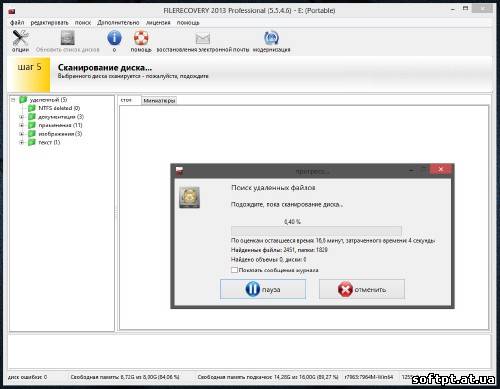The image size is (500, 389).
Task: Click the lifebuoy помощь icon
Action: pyautogui.click(x=141, y=38)
